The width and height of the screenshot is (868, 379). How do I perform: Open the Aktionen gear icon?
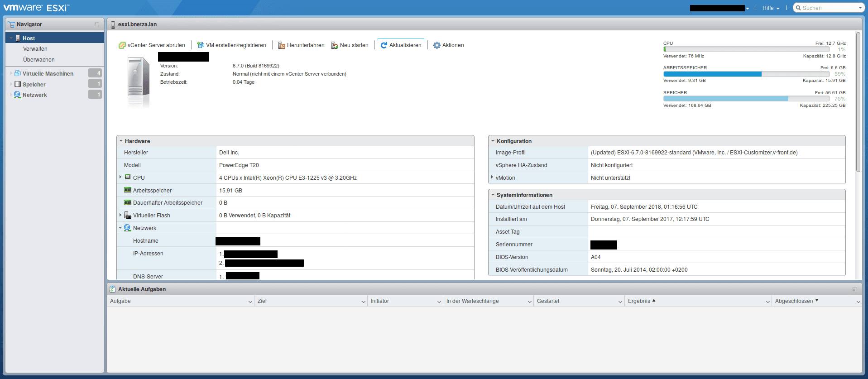tap(437, 45)
